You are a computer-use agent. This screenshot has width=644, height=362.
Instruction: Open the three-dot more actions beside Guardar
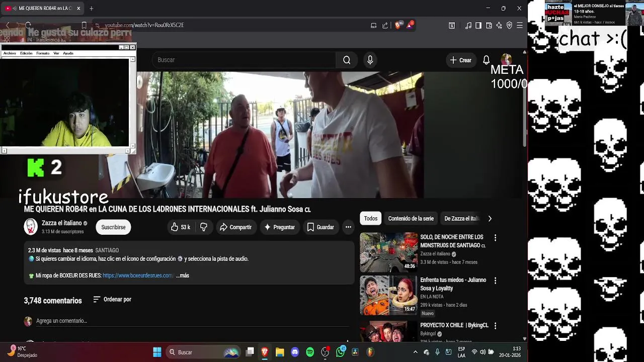[x=348, y=227]
